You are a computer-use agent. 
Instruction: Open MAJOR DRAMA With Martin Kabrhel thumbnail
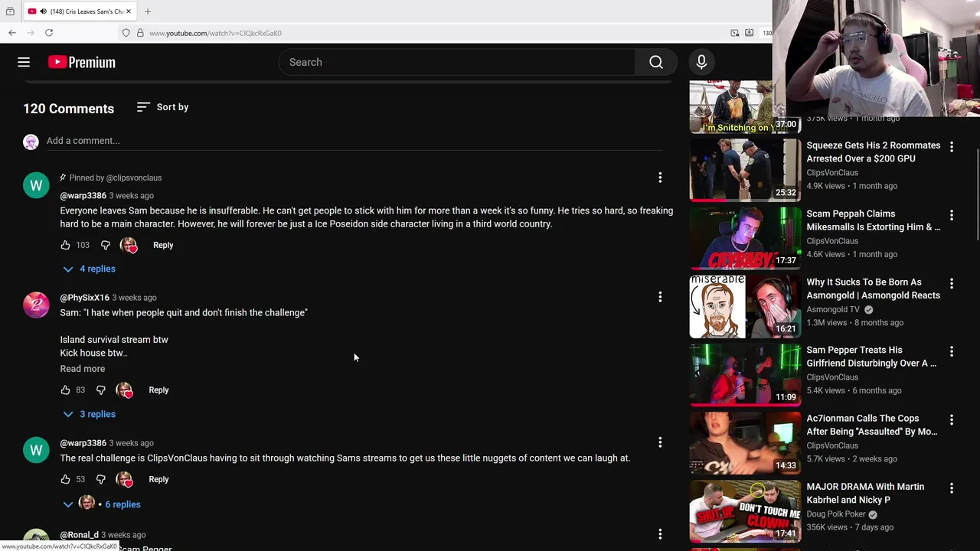tap(745, 510)
